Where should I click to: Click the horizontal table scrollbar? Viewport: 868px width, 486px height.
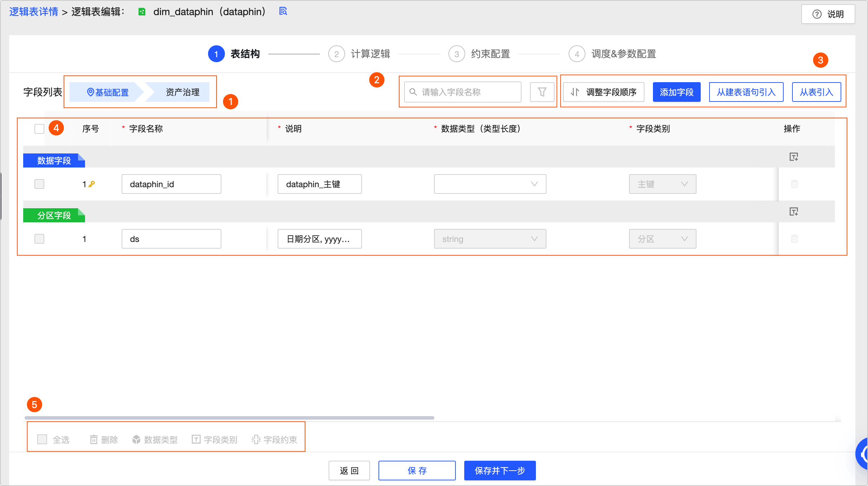229,418
